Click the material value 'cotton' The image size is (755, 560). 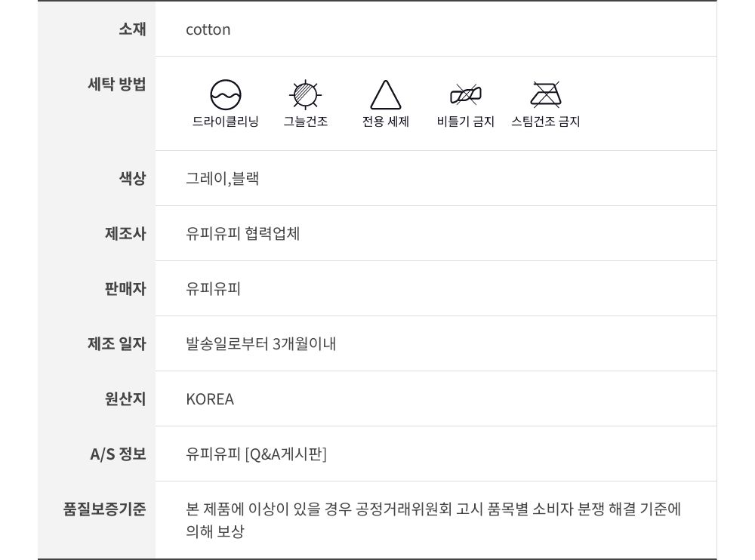(208, 29)
